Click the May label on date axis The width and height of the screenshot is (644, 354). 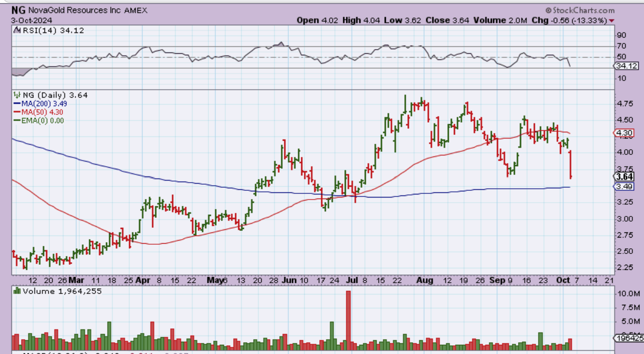[215, 281]
